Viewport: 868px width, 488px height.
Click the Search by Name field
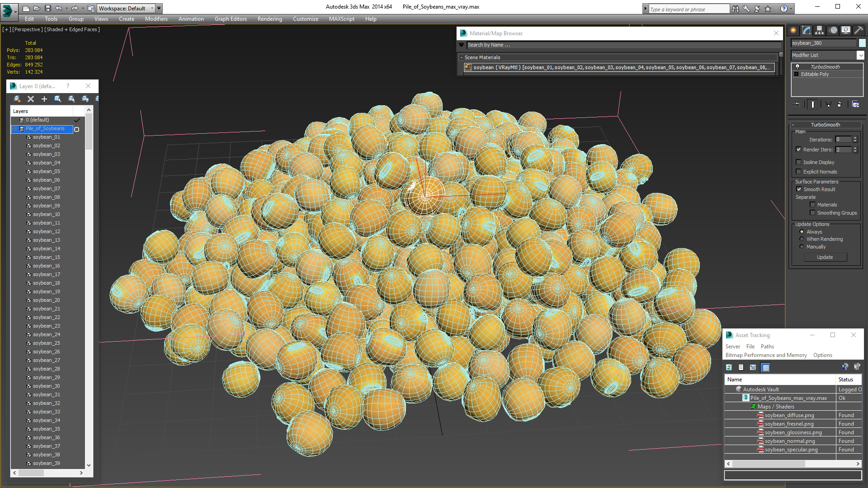coord(623,45)
